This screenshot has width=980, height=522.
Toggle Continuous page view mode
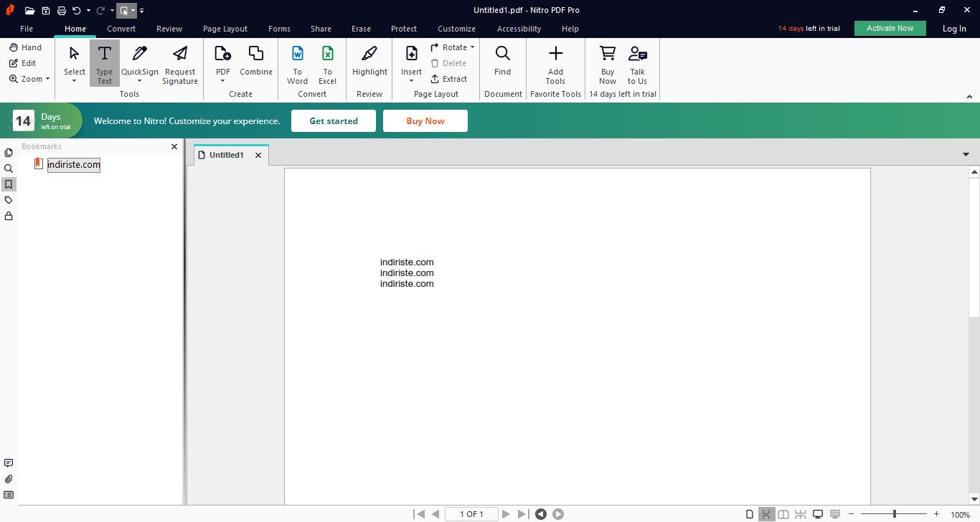pyautogui.click(x=767, y=514)
